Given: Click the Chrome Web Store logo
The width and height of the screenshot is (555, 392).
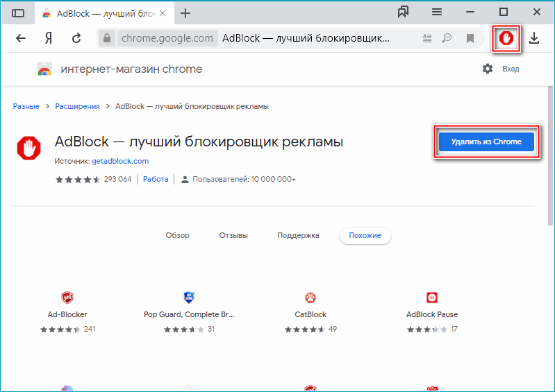Looking at the screenshot, I should (44, 69).
